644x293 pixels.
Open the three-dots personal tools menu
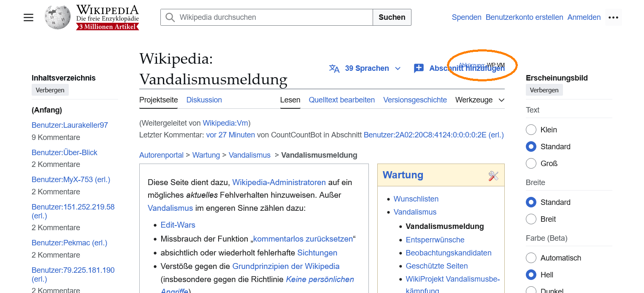(613, 17)
